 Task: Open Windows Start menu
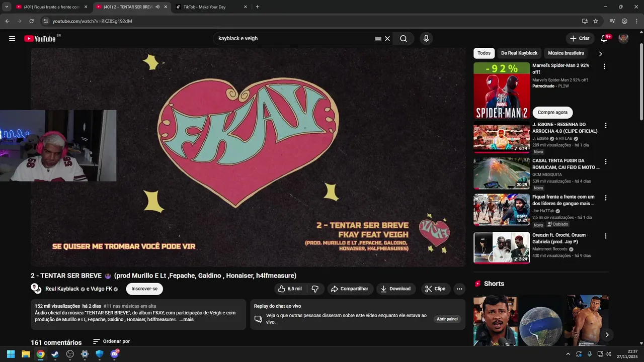click(x=11, y=354)
